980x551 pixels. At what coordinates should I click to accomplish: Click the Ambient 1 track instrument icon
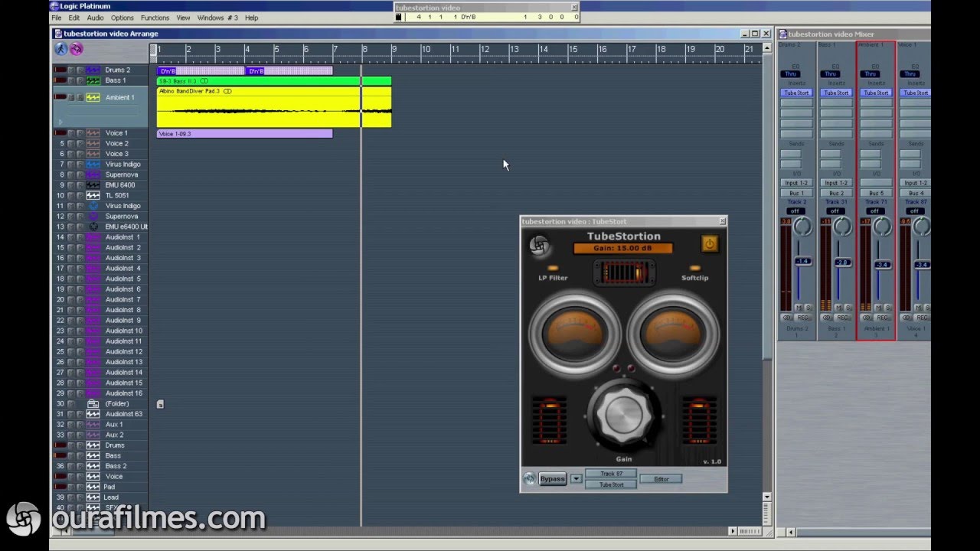93,97
